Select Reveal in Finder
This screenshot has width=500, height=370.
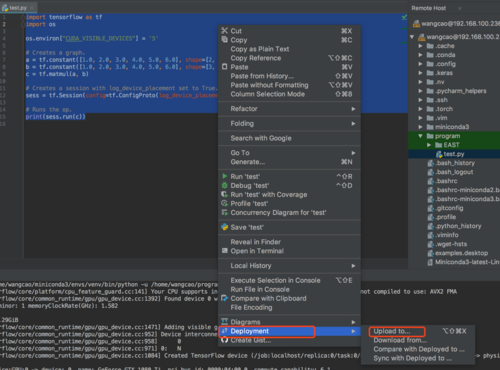(289, 242)
